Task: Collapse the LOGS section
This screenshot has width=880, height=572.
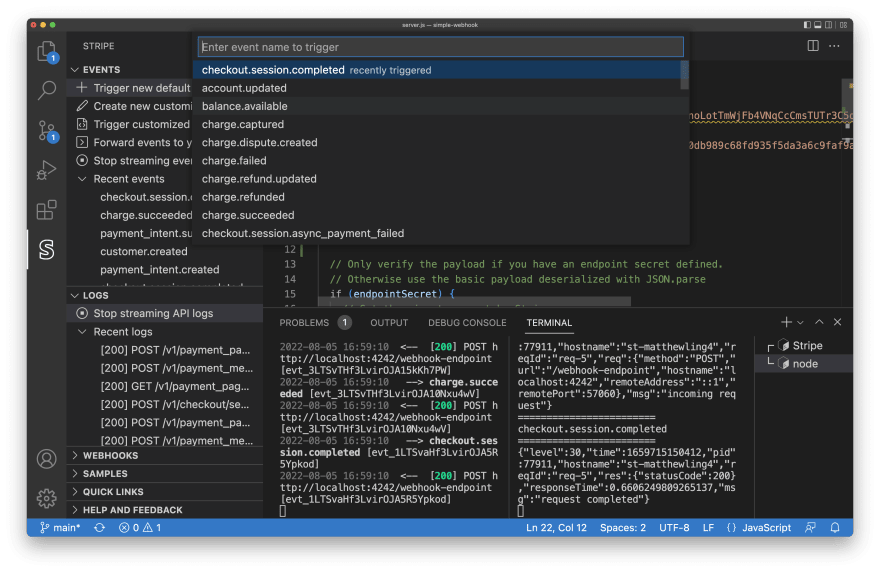Action: coord(75,295)
